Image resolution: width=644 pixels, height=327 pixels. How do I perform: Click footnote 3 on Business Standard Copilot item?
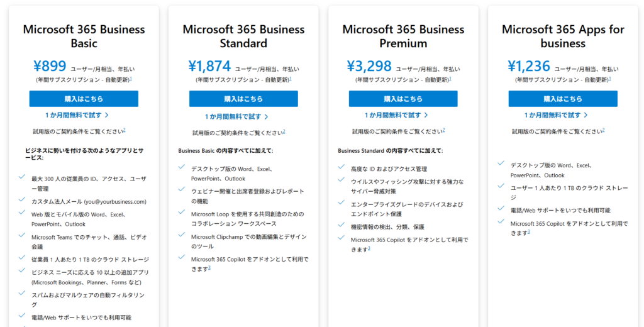(x=209, y=268)
